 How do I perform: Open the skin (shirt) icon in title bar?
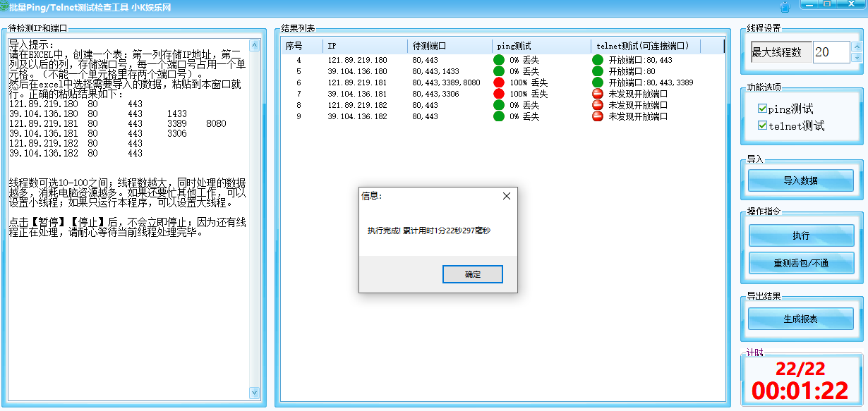tap(785, 7)
